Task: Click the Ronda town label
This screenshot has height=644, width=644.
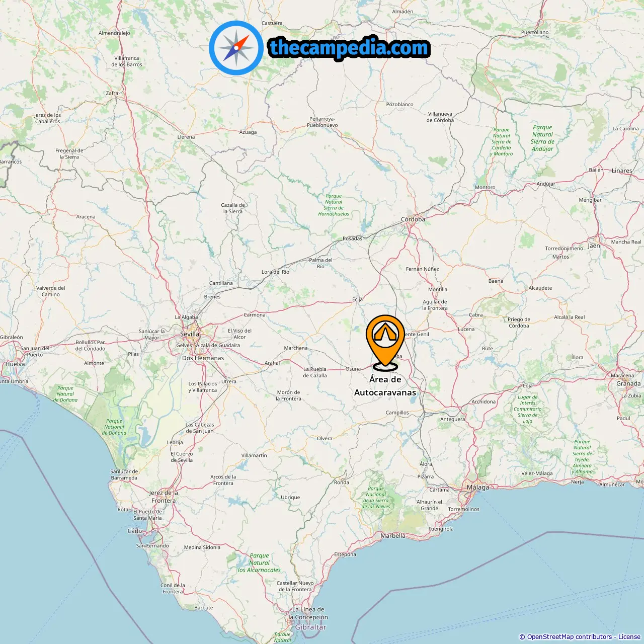Action: (342, 482)
